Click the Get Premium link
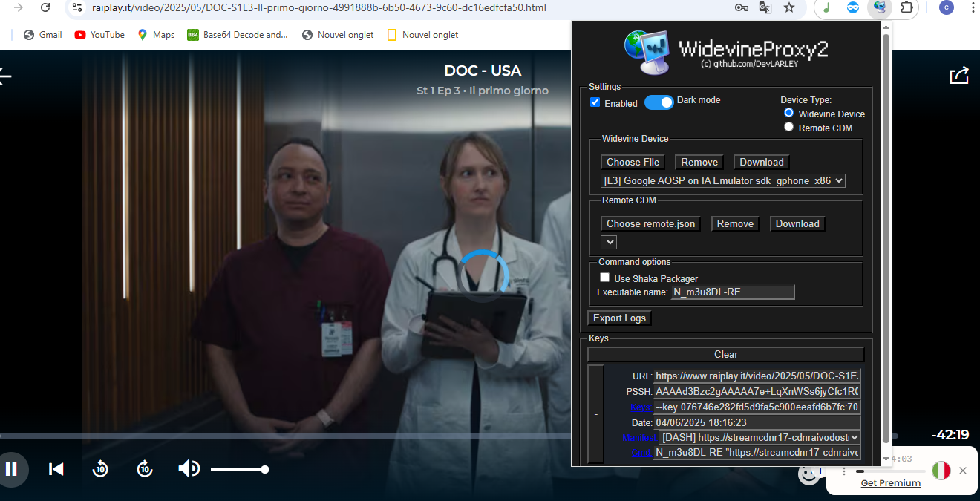The height and width of the screenshot is (501, 980). (x=890, y=483)
